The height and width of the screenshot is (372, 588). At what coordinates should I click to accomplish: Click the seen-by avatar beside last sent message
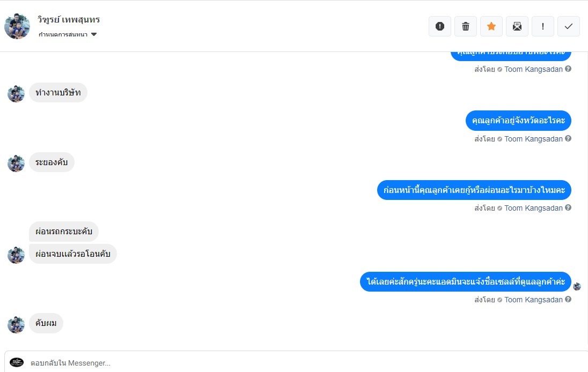pyautogui.click(x=577, y=286)
